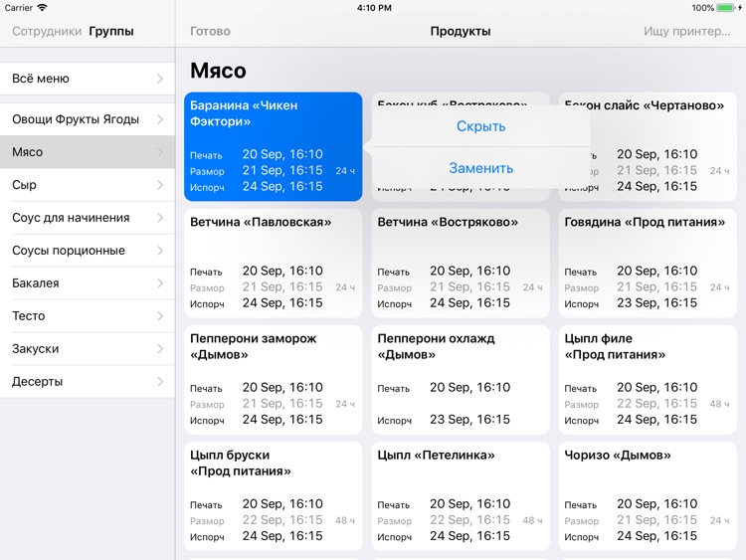Tap the 4:10 PM clock text
Viewport: 746px width, 560px height.
click(x=374, y=8)
